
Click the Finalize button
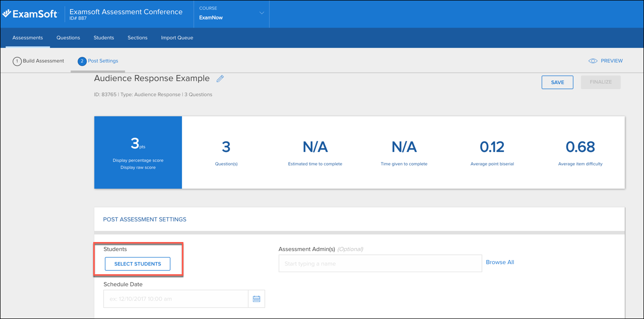coord(601,82)
